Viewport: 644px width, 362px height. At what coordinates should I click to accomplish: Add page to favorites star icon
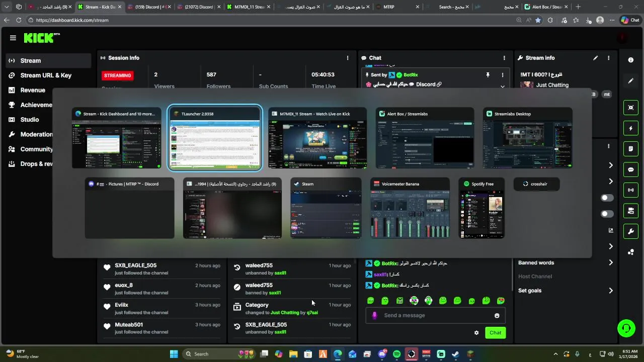click(x=538, y=20)
